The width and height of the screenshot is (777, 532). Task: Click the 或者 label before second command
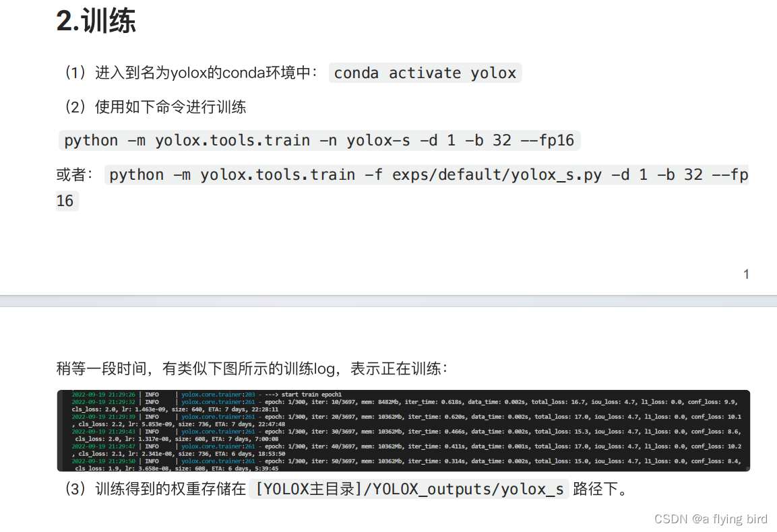pos(72,174)
